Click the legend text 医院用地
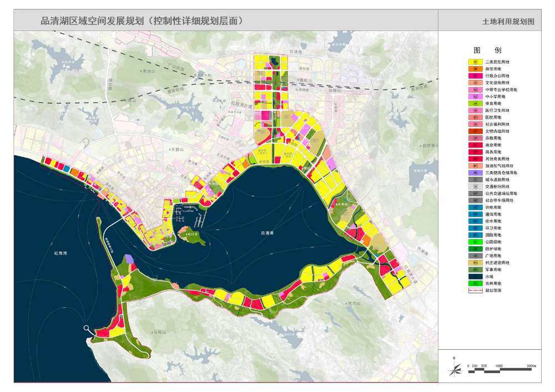Image resolution: width=555 pixels, height=392 pixels. [x=493, y=118]
